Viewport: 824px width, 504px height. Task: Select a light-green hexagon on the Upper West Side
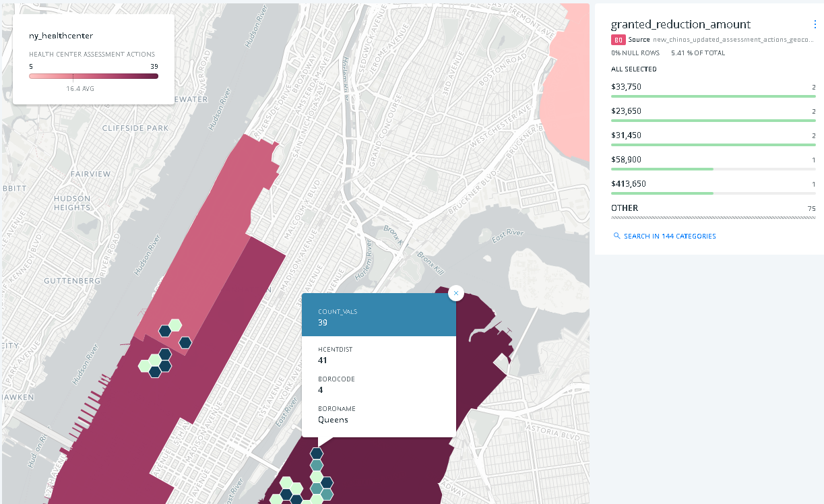(x=175, y=325)
